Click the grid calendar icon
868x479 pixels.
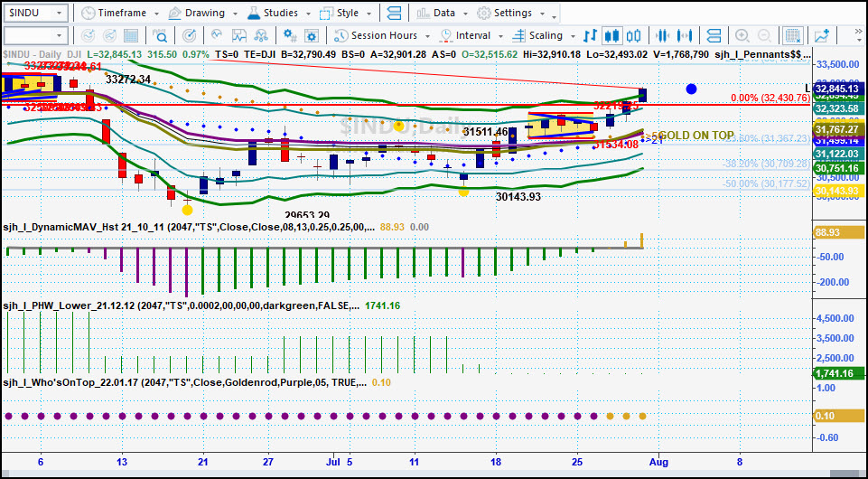point(131,36)
